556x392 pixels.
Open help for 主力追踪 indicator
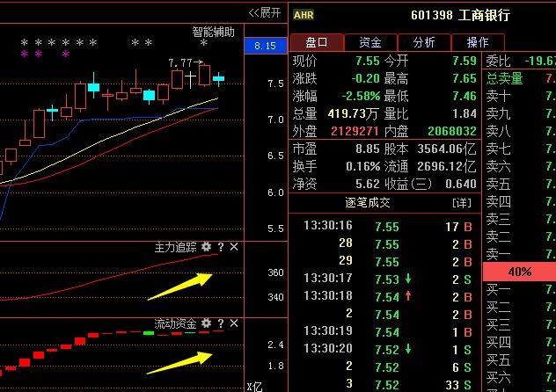click(x=221, y=247)
